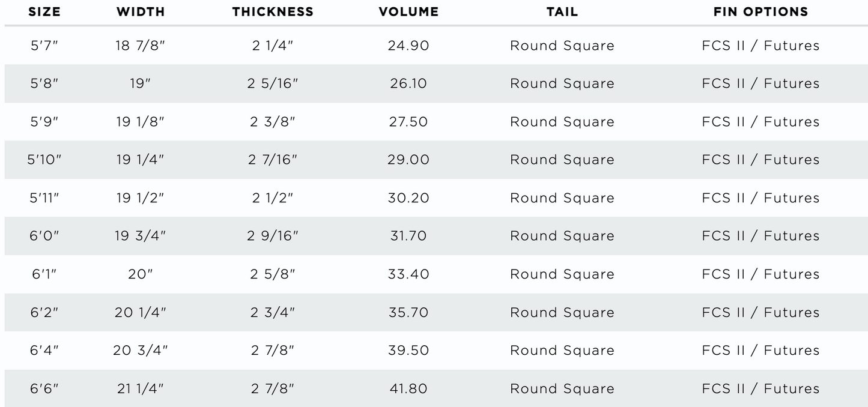
Task: Select the 5'7" size cell
Action: click(x=44, y=46)
